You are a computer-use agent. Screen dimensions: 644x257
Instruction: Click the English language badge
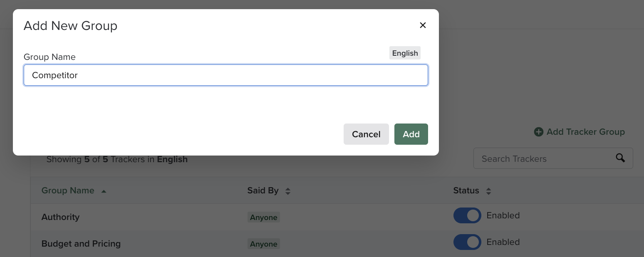pyautogui.click(x=404, y=53)
